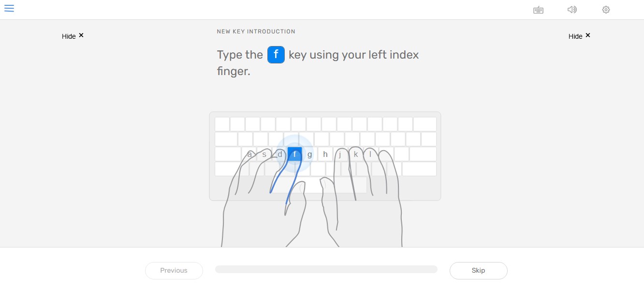Open the hamburger menu icon

click(x=9, y=8)
